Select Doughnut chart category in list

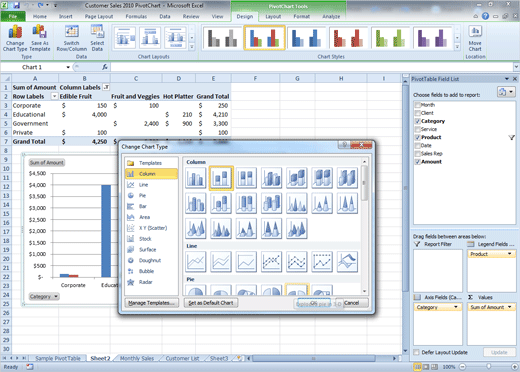pos(151,260)
